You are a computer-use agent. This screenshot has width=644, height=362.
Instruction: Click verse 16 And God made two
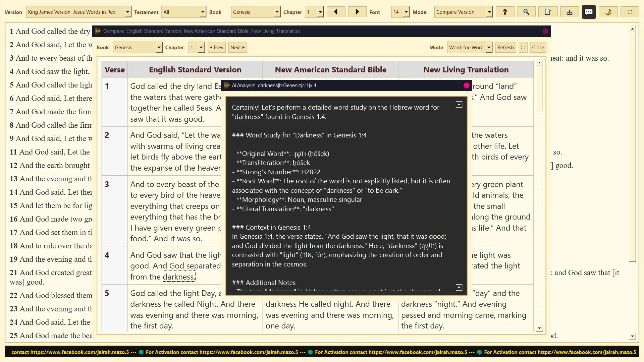click(51, 219)
